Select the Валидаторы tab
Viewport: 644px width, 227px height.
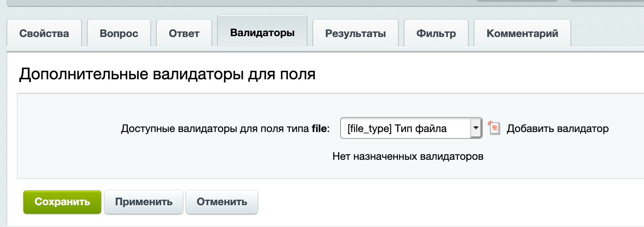(x=262, y=33)
